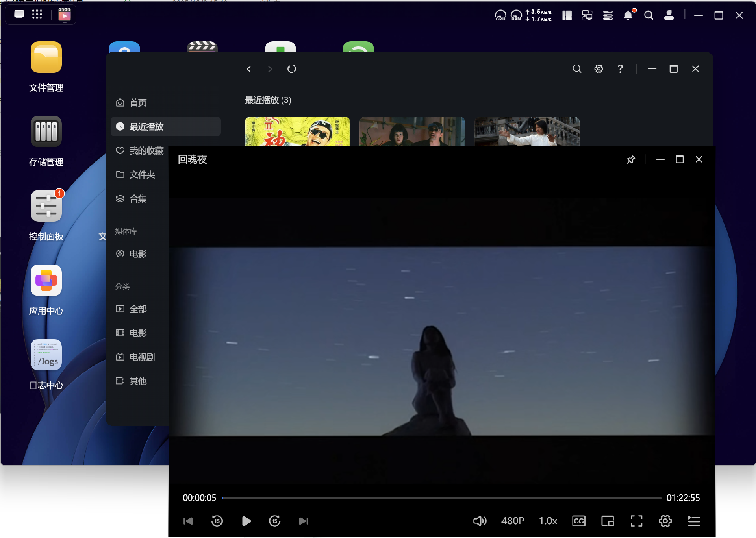Open player settings gear
The image size is (756, 538).
pos(665,521)
